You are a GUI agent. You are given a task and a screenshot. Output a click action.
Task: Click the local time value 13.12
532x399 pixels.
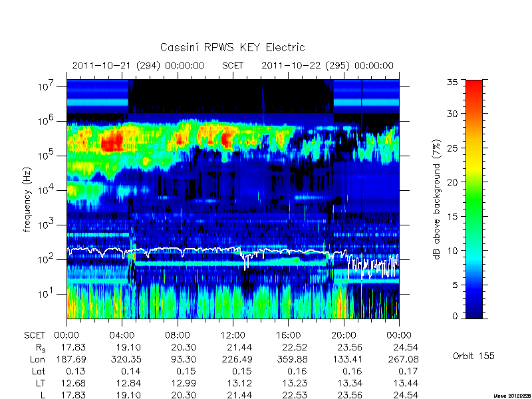click(x=239, y=384)
